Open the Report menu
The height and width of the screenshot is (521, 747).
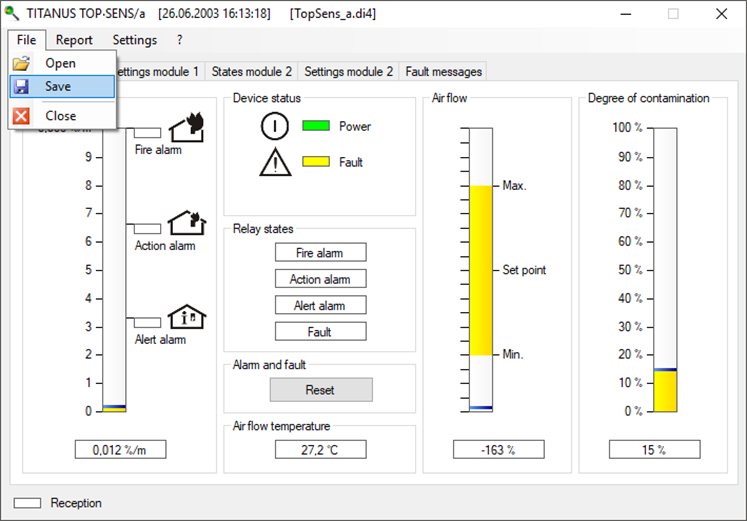coord(74,40)
